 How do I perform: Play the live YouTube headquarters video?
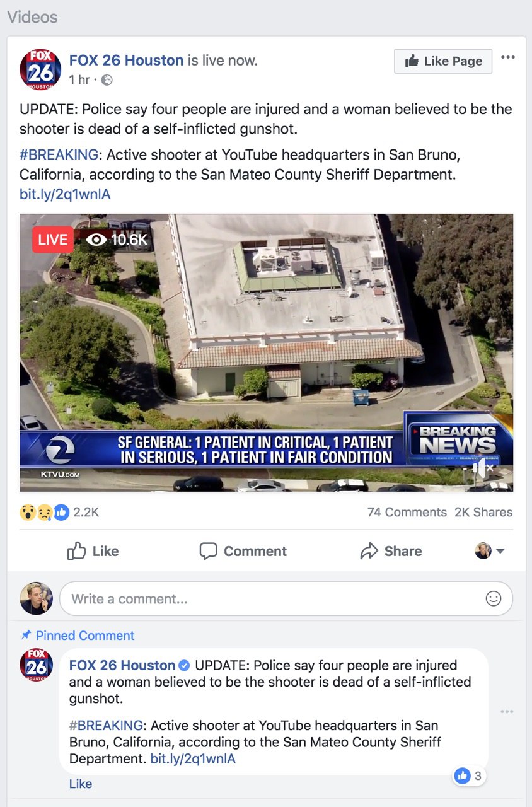point(266,352)
